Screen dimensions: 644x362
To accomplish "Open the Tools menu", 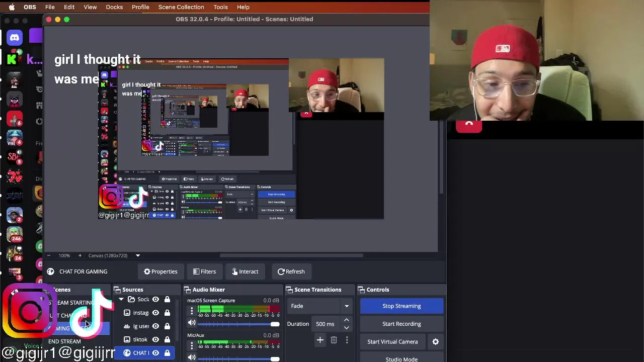I will 220,7.
